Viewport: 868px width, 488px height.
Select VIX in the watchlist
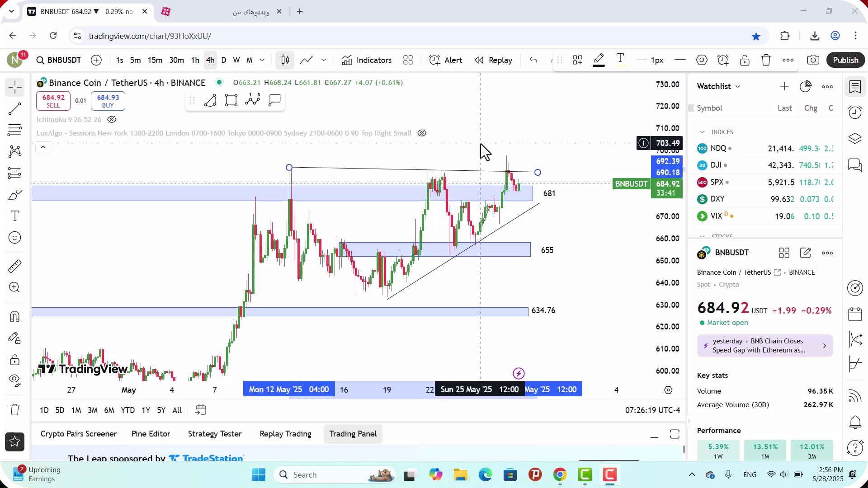click(x=765, y=216)
